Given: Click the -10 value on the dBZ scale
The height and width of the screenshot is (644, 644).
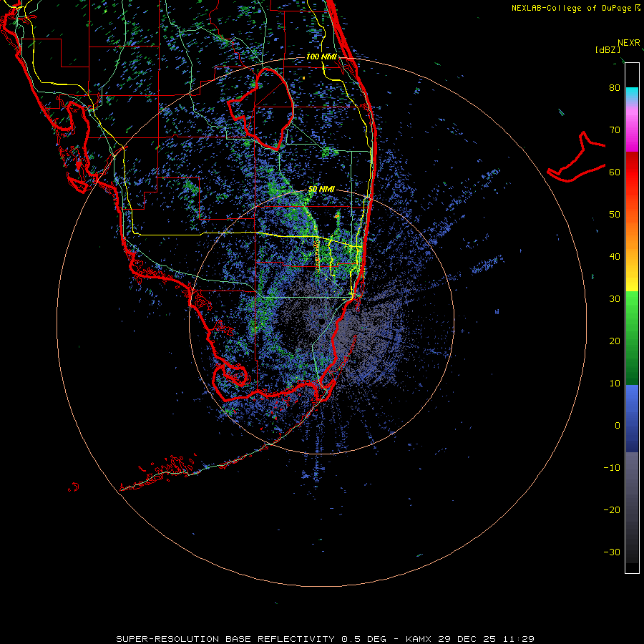Looking at the screenshot, I should 612,468.
